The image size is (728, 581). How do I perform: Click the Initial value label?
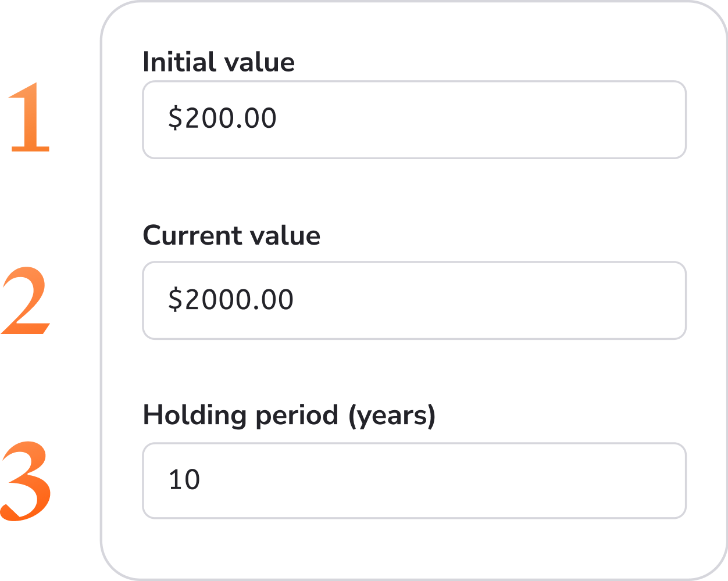(219, 60)
